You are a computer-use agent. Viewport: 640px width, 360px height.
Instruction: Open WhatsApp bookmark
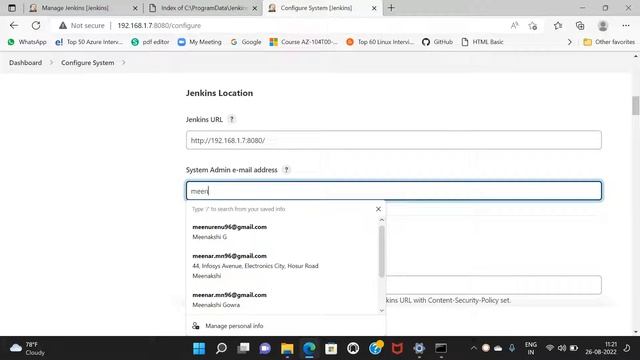(x=27, y=42)
